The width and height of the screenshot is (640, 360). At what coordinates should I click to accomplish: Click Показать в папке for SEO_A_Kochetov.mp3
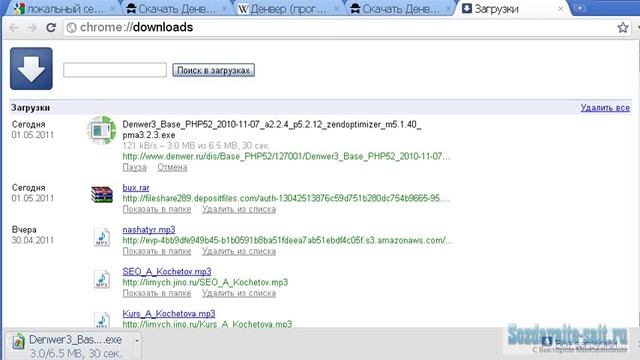(157, 293)
